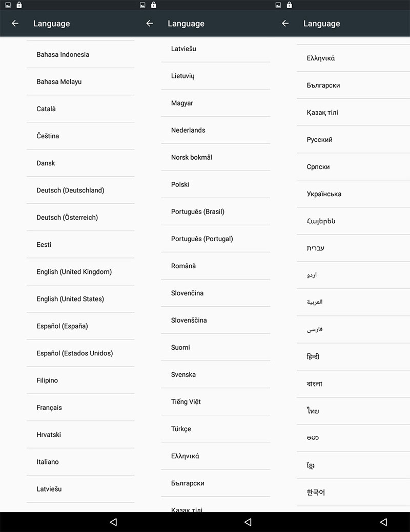Select Português (Brasil)
Screen dimensions: 410x532
[198, 211]
